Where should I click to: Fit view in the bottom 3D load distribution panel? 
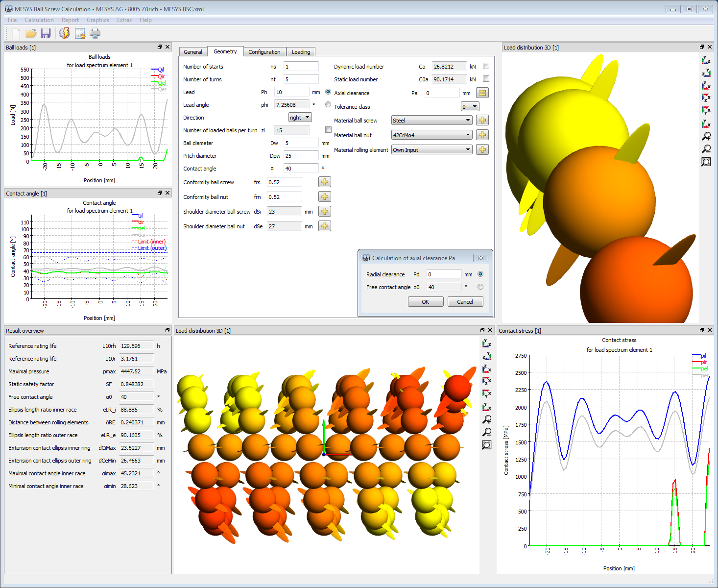(x=486, y=445)
